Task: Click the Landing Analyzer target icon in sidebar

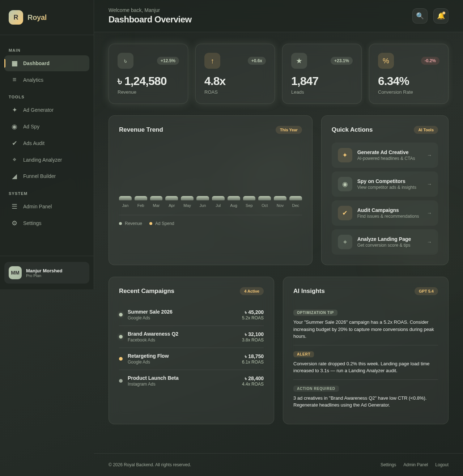Action: pyautogui.click(x=14, y=160)
